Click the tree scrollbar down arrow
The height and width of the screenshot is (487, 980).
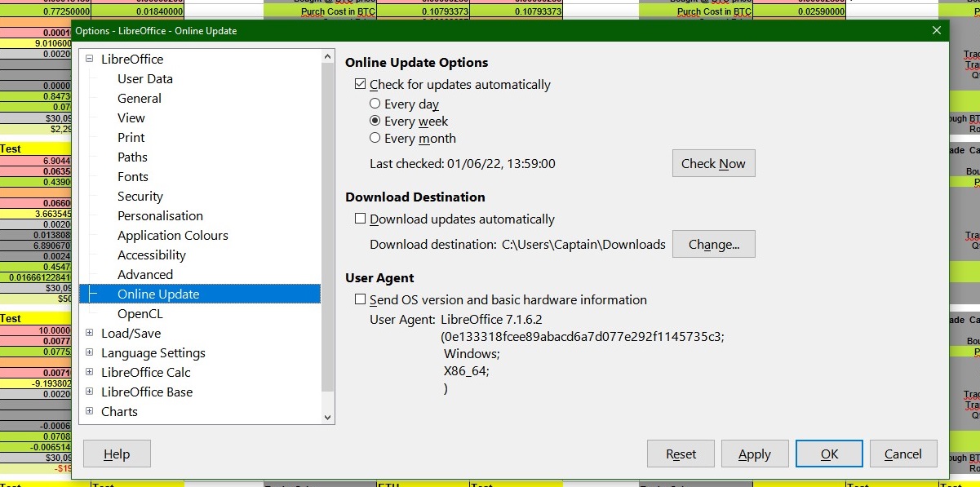(x=328, y=417)
